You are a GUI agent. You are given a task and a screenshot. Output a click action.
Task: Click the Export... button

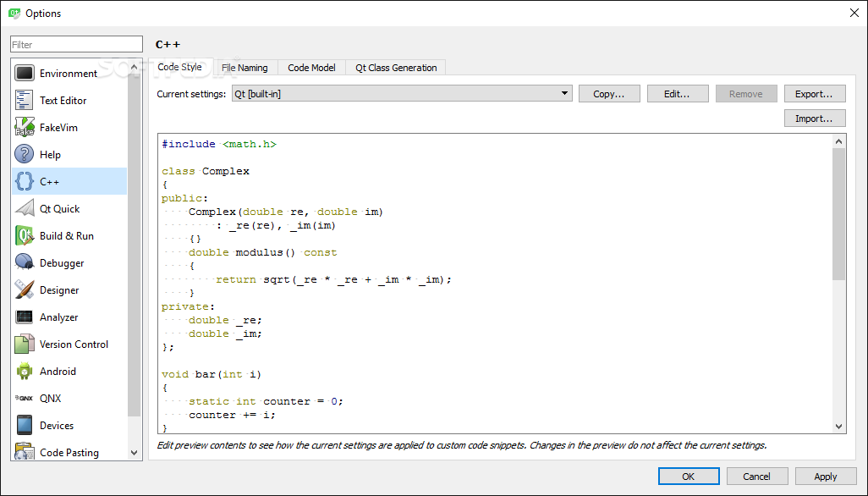point(815,94)
